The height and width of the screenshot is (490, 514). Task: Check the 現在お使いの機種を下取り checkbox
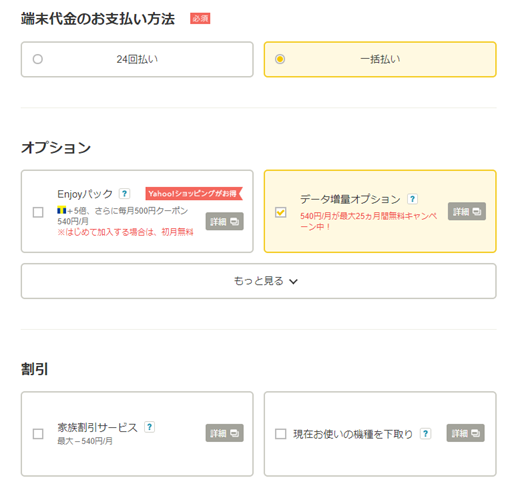point(281,434)
